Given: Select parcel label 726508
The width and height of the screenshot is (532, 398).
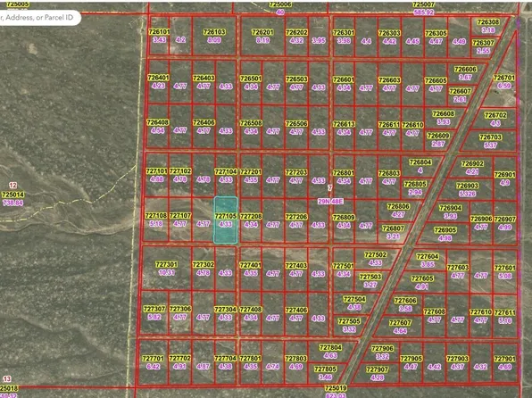Looking at the screenshot, I should pos(251,123).
